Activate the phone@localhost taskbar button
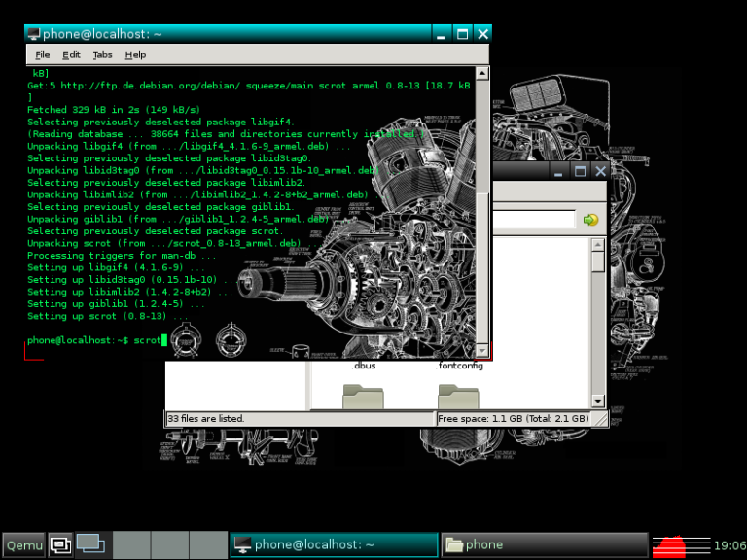This screenshot has width=747, height=560. click(333, 544)
